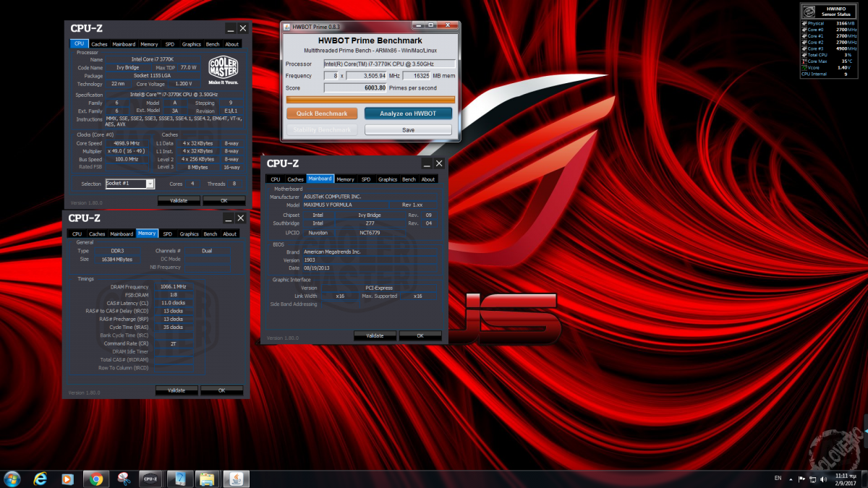Click the 3,505.94 MHz frequency field
This screenshot has width=868, height=488.
366,76
